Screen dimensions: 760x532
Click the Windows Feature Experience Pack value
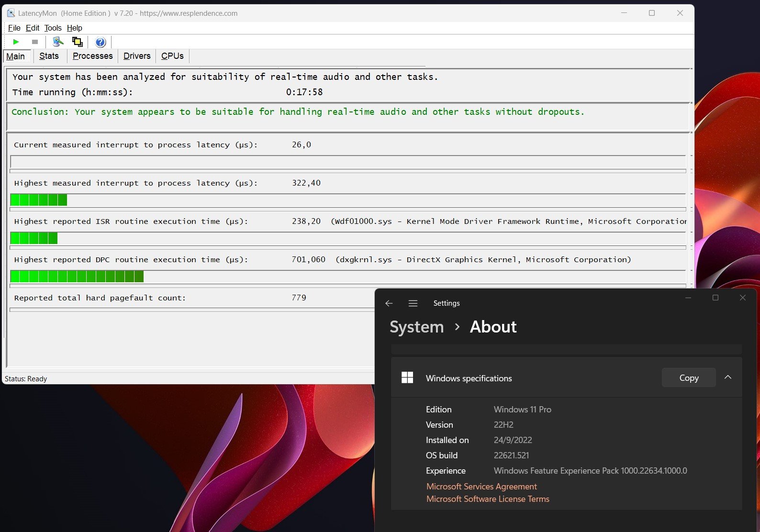590,471
